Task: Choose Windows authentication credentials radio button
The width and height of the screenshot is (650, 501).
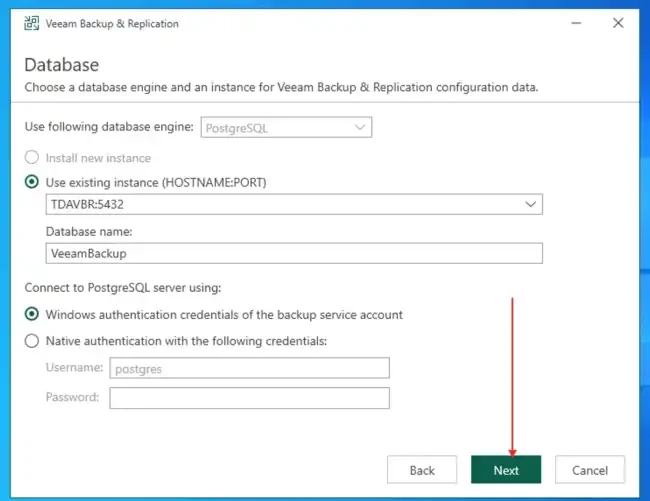Action: point(32,314)
